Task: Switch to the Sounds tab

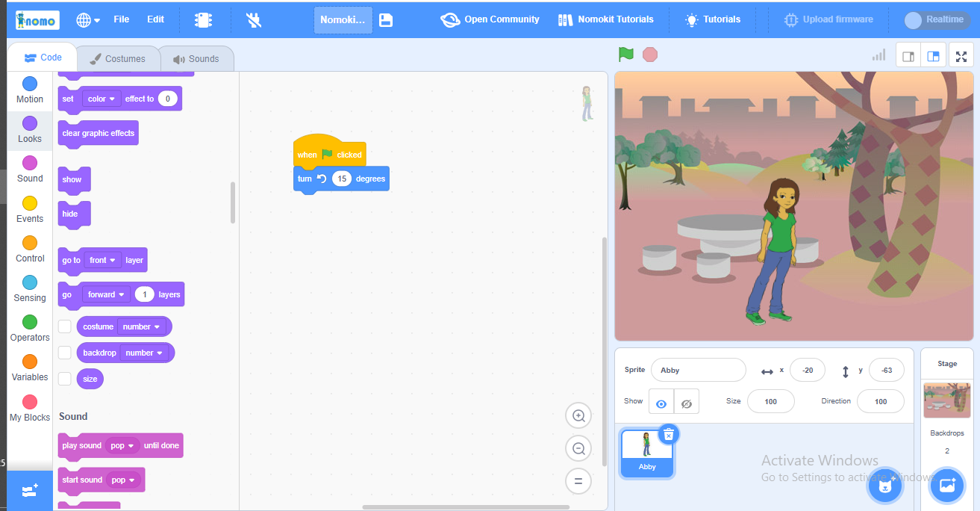Action: point(196,58)
